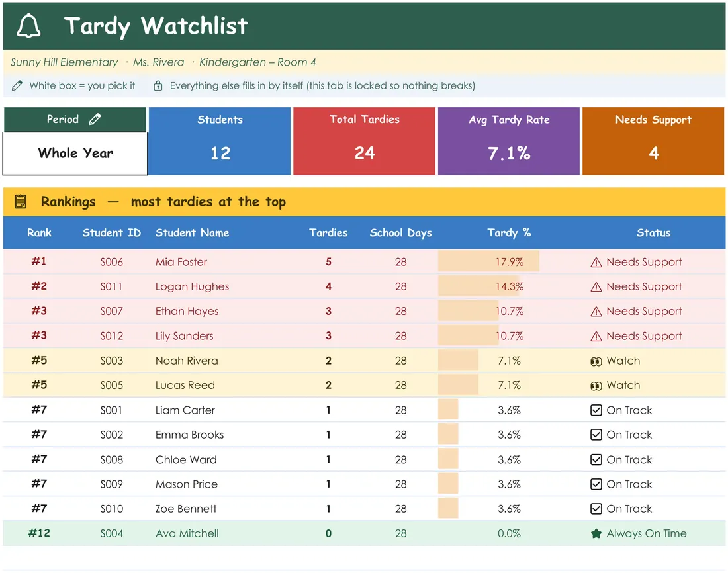Click the Tardies column header

pos(328,233)
